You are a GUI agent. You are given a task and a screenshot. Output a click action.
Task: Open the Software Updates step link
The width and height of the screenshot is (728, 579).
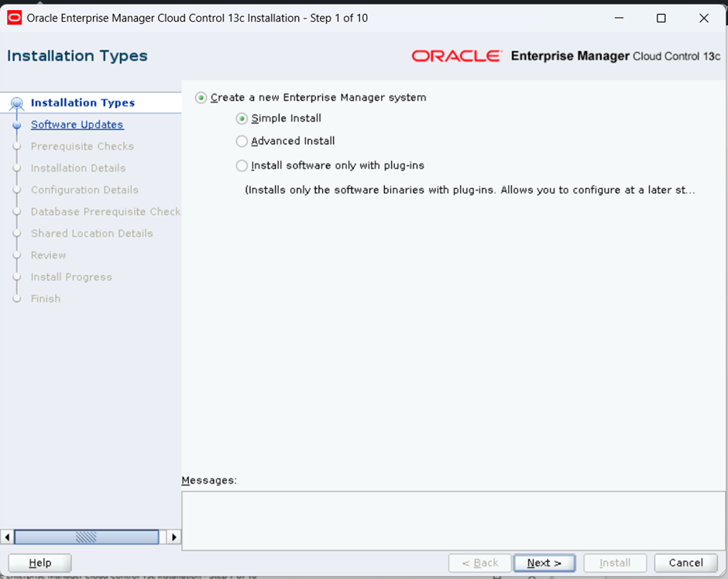pyautogui.click(x=77, y=125)
